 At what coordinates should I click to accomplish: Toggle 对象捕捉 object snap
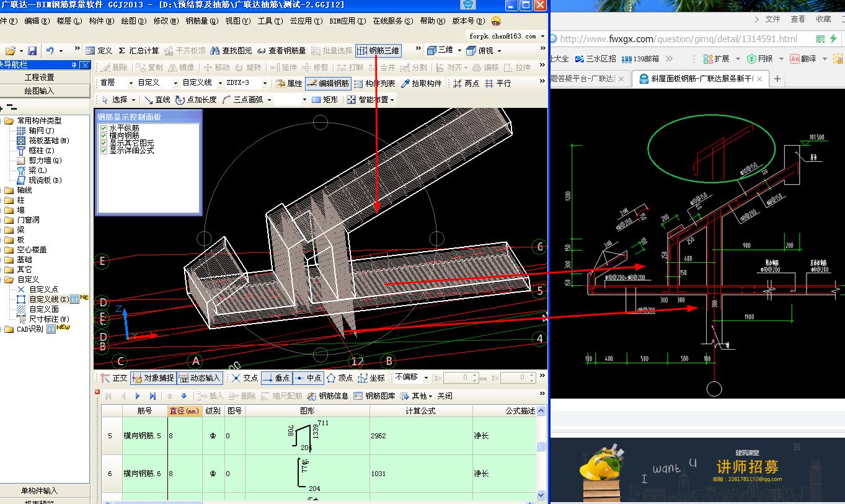(x=153, y=378)
